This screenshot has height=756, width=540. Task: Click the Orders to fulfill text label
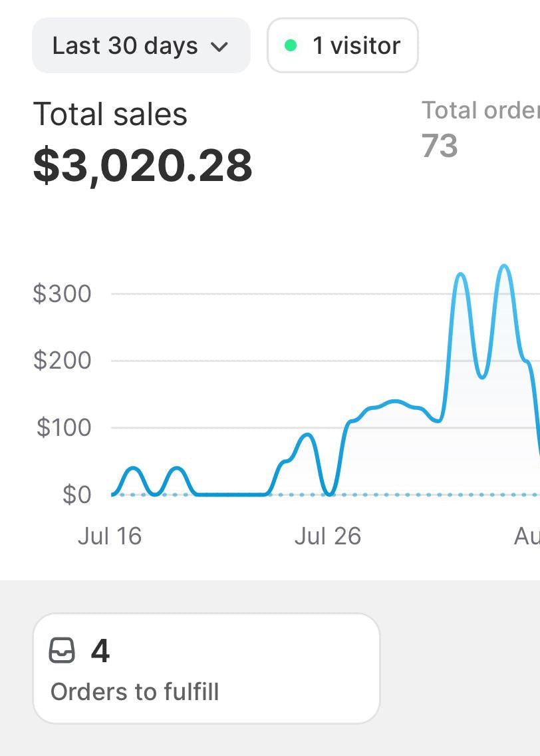(135, 691)
